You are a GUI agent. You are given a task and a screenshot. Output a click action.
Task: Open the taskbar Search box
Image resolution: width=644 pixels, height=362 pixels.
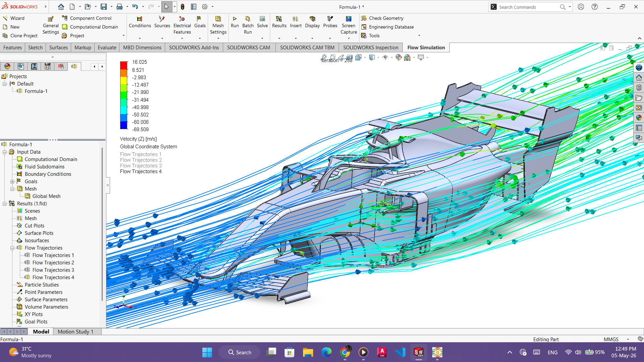[x=239, y=352]
